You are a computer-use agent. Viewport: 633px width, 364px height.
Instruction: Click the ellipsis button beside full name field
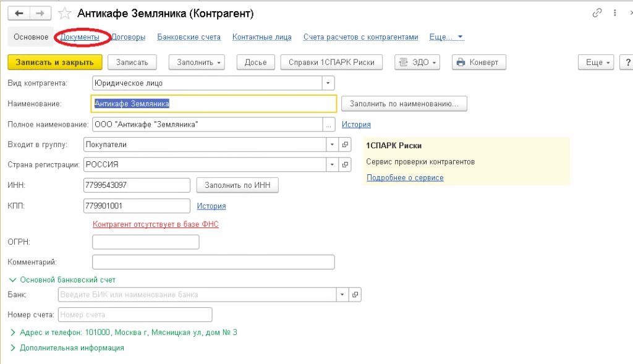pos(329,125)
